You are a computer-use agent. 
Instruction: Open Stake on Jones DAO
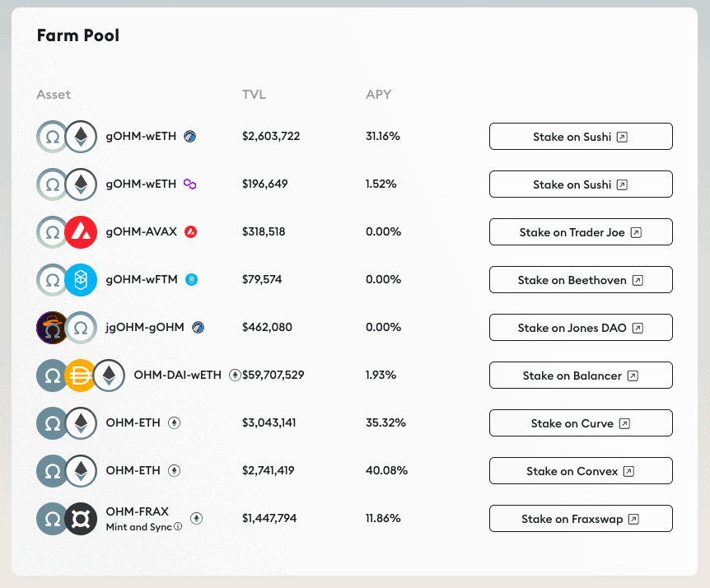point(581,327)
